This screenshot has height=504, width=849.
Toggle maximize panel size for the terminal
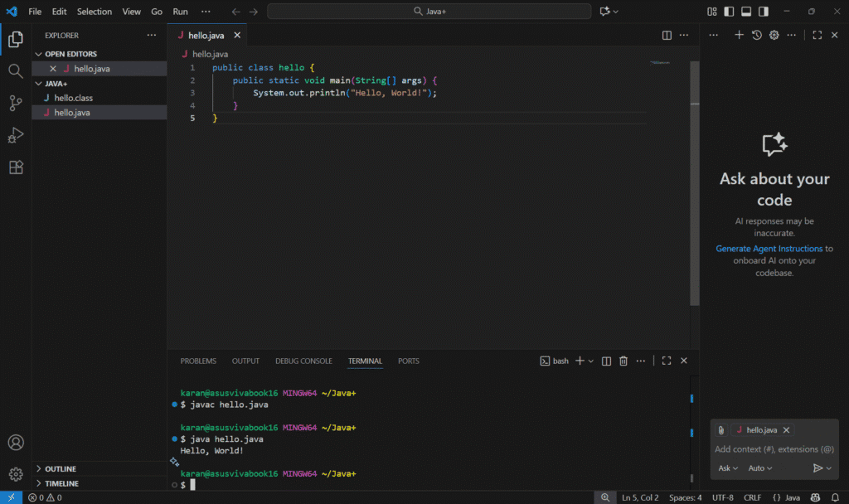tap(666, 361)
